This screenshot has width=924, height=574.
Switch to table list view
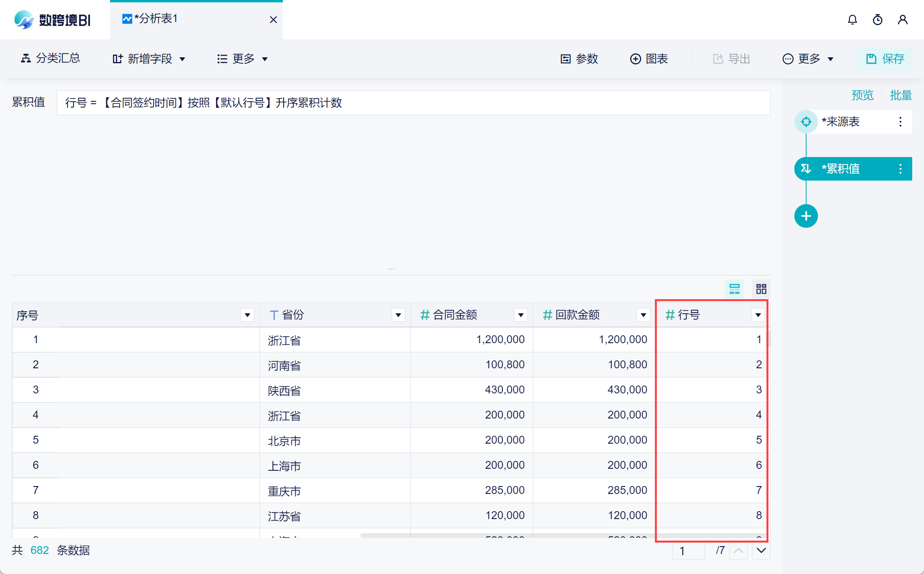tap(734, 289)
